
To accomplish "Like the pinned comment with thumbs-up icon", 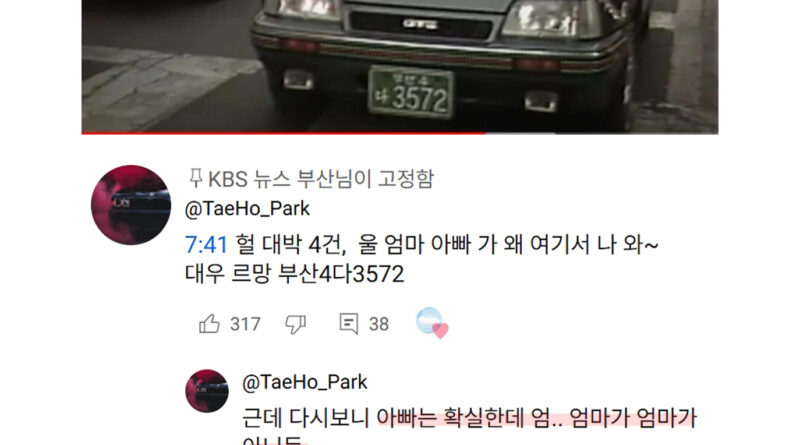I will [x=209, y=324].
